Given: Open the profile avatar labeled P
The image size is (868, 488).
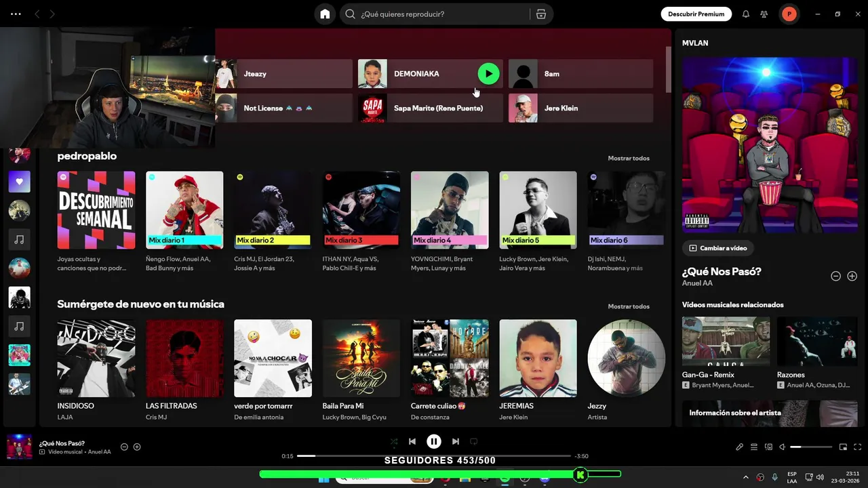Looking at the screenshot, I should pos(789,14).
